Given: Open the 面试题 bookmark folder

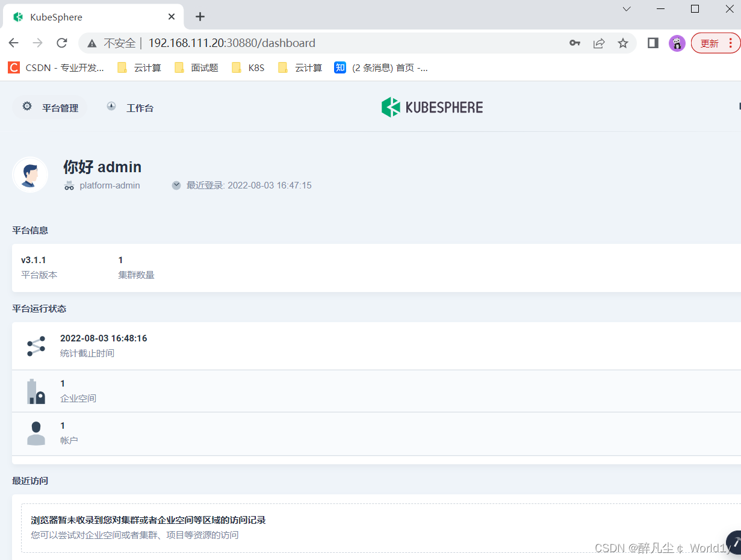Looking at the screenshot, I should click(x=196, y=68).
